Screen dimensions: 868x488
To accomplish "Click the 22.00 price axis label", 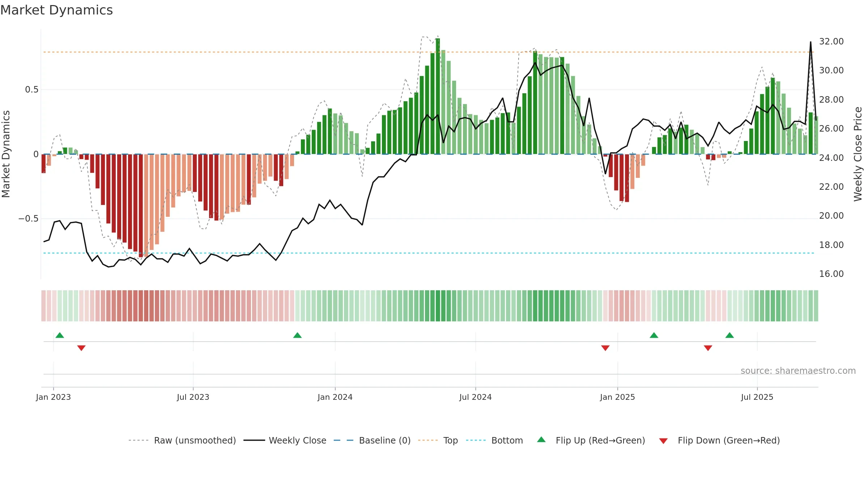I will click(x=831, y=187).
